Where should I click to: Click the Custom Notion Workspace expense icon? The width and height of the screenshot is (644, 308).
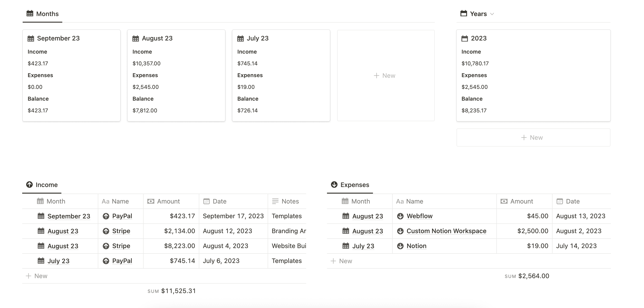point(400,230)
